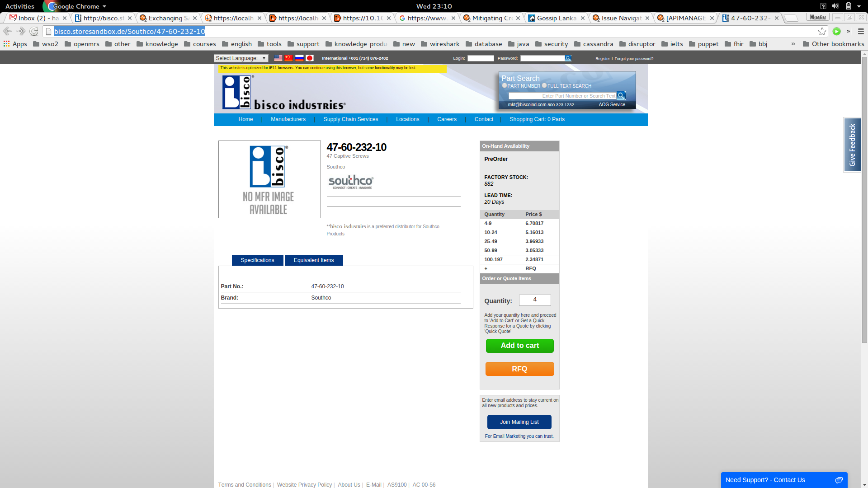Open the Google Chrome app menu arrow
This screenshot has height=488, width=868.
point(104,6)
